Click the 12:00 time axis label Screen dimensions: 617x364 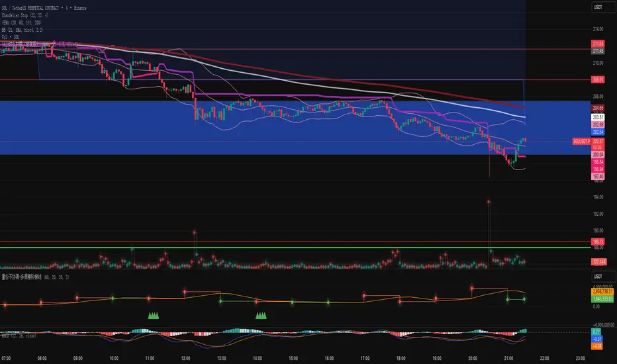coord(186,358)
